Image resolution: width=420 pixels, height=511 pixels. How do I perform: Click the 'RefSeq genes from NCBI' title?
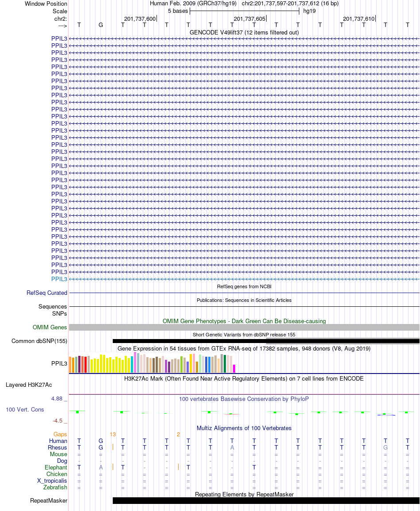(x=244, y=286)
